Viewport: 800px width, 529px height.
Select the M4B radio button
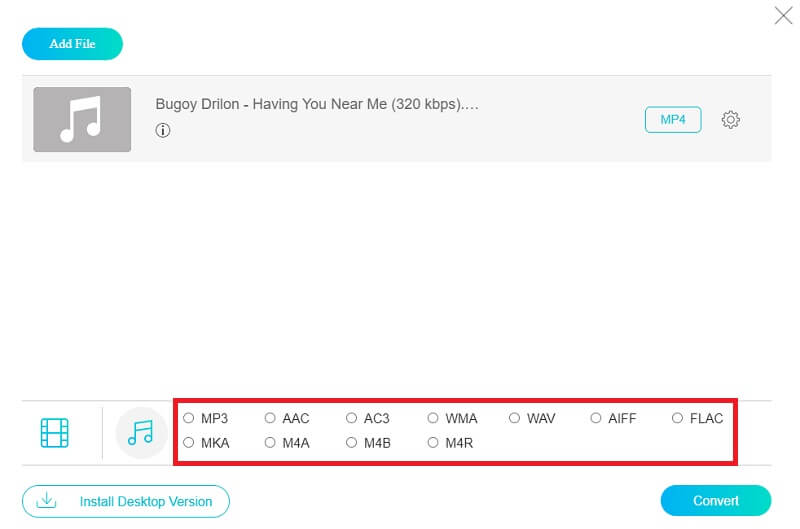click(352, 442)
